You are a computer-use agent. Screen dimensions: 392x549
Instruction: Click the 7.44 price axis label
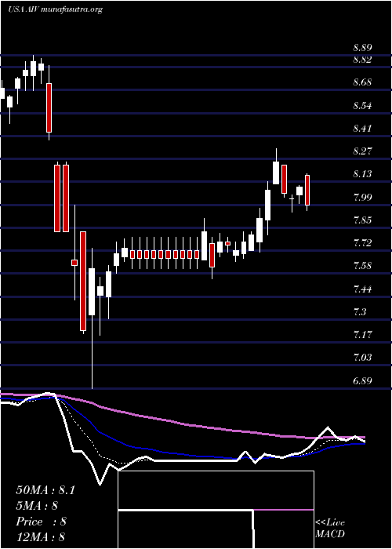pyautogui.click(x=362, y=289)
